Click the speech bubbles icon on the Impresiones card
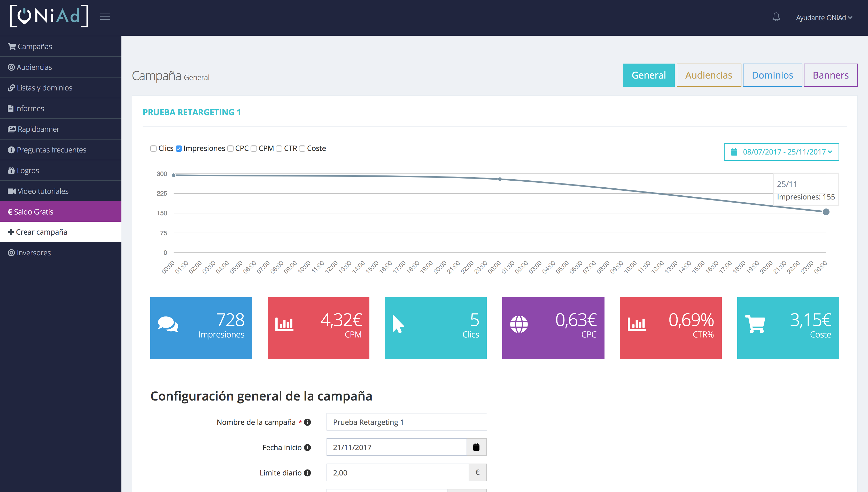The width and height of the screenshot is (868, 492). coord(168,324)
